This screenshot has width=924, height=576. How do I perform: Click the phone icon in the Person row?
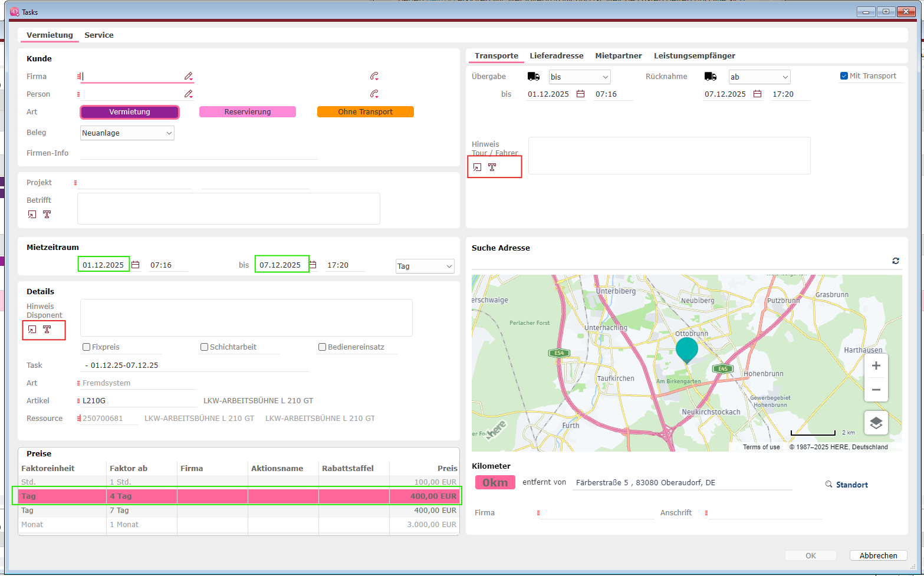click(374, 94)
